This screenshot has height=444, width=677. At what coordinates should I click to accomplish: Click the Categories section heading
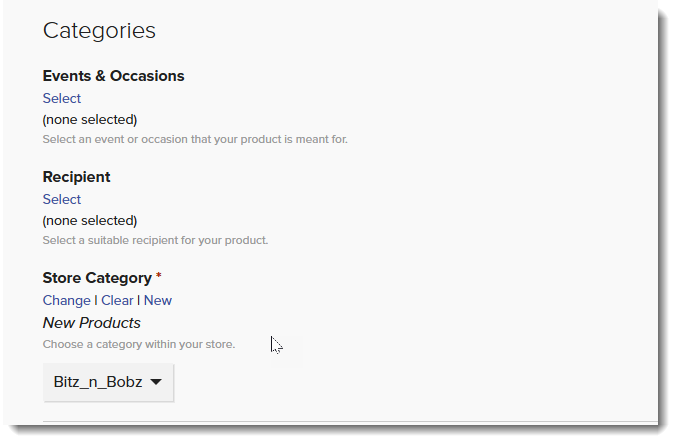pyautogui.click(x=99, y=30)
